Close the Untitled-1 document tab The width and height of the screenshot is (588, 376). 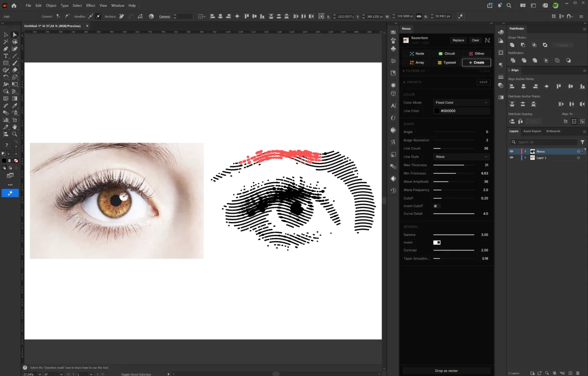pyautogui.click(x=87, y=26)
